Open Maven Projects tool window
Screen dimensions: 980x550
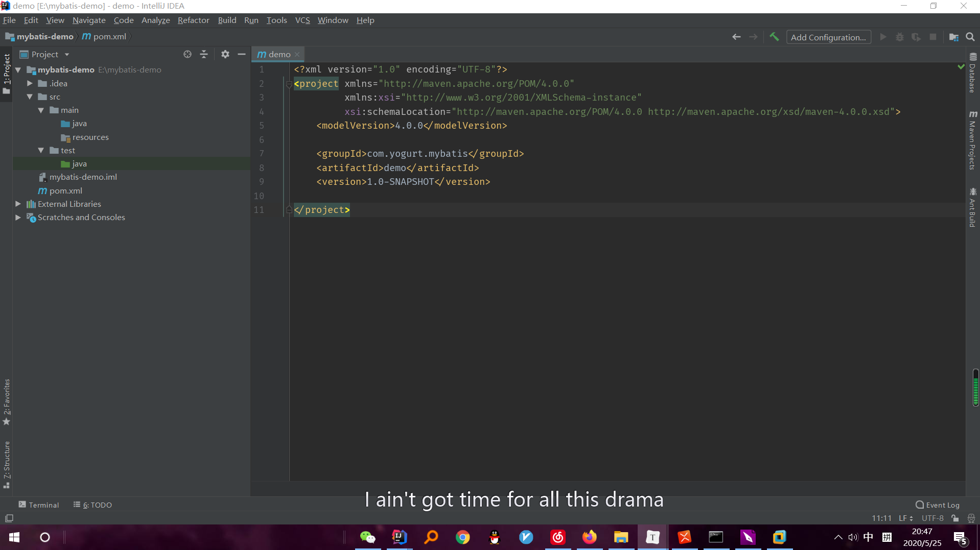click(972, 140)
